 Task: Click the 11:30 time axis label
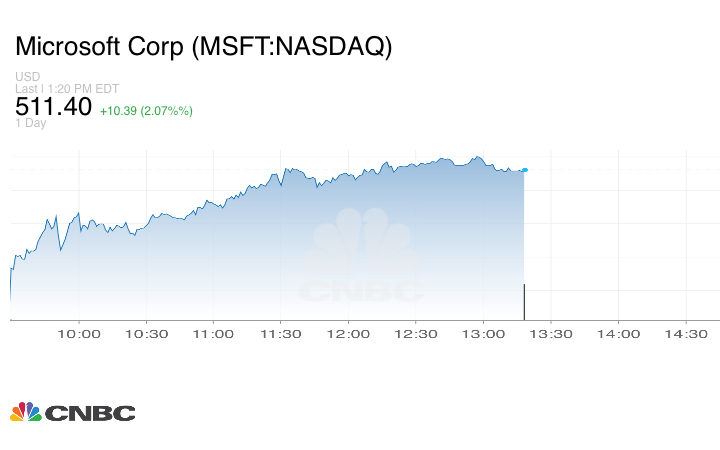tap(281, 334)
